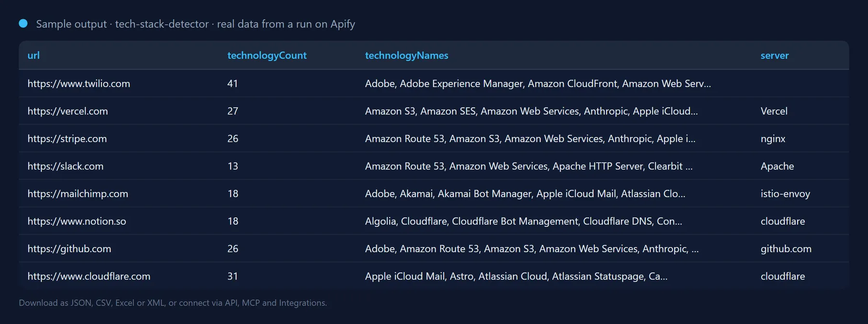Select the count 31 in the cloudflare.com row
The image size is (868, 324).
click(232, 276)
